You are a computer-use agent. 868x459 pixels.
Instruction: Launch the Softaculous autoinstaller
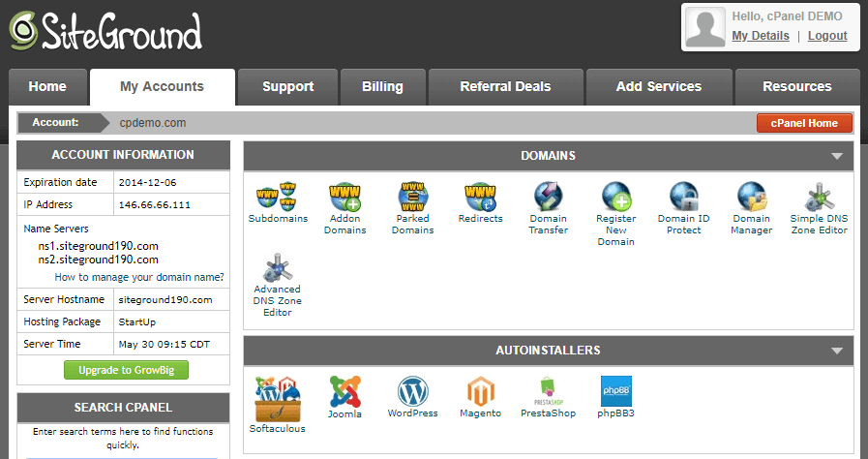[278, 405]
